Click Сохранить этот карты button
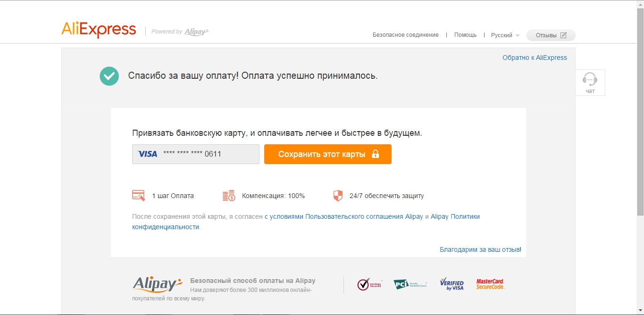The height and width of the screenshot is (315, 644). [328, 154]
